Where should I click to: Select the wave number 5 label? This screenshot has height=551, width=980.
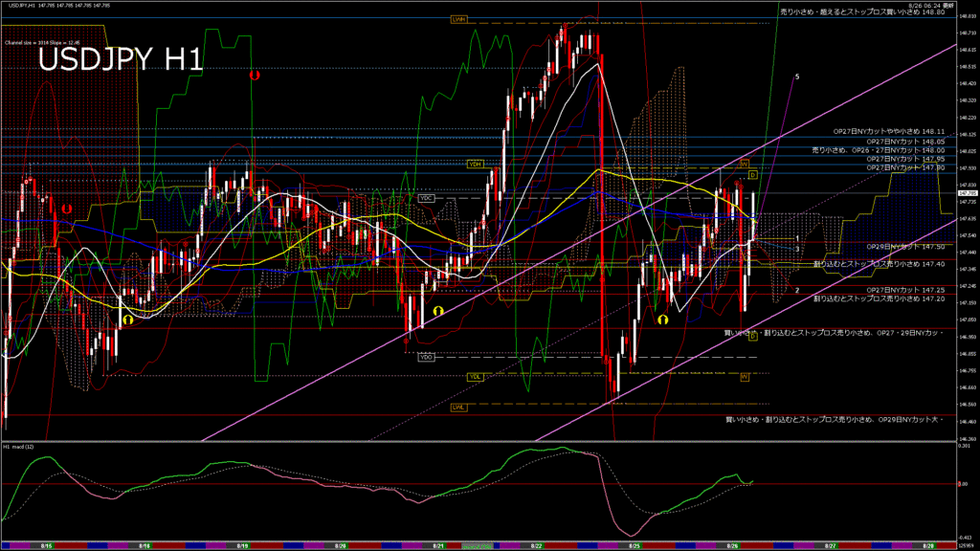coord(797,76)
